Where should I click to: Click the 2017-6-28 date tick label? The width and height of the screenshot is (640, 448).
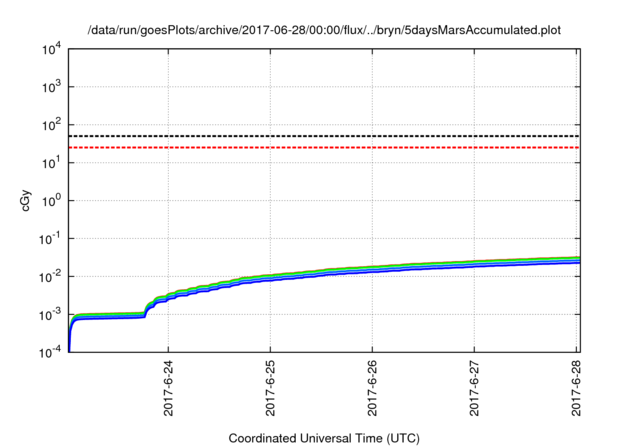point(576,388)
